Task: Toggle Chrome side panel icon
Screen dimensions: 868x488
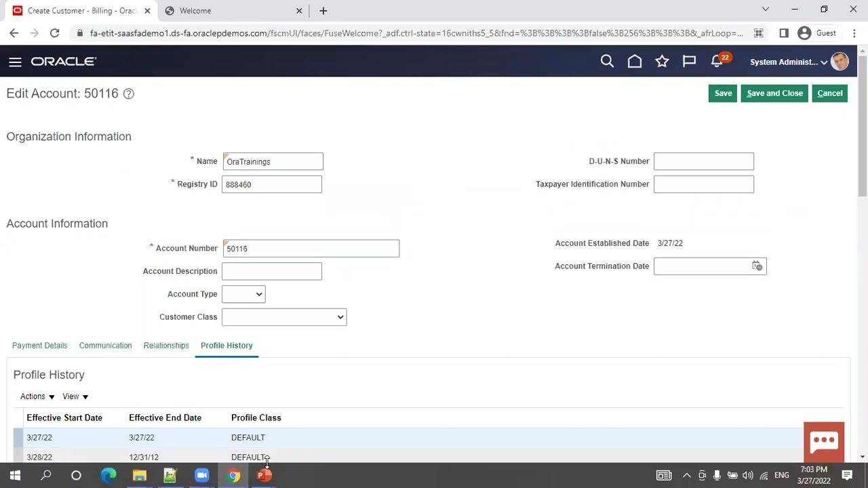Action: [x=783, y=33]
